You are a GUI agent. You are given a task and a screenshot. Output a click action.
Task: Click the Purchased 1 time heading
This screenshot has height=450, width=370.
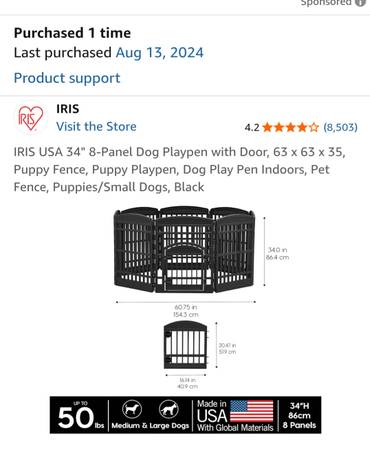72,33
